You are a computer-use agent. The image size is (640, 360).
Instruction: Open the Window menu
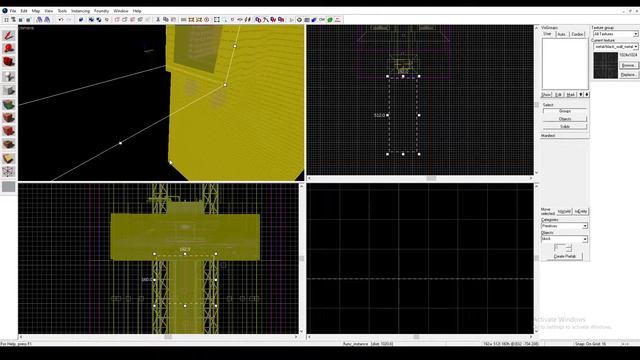(x=121, y=11)
